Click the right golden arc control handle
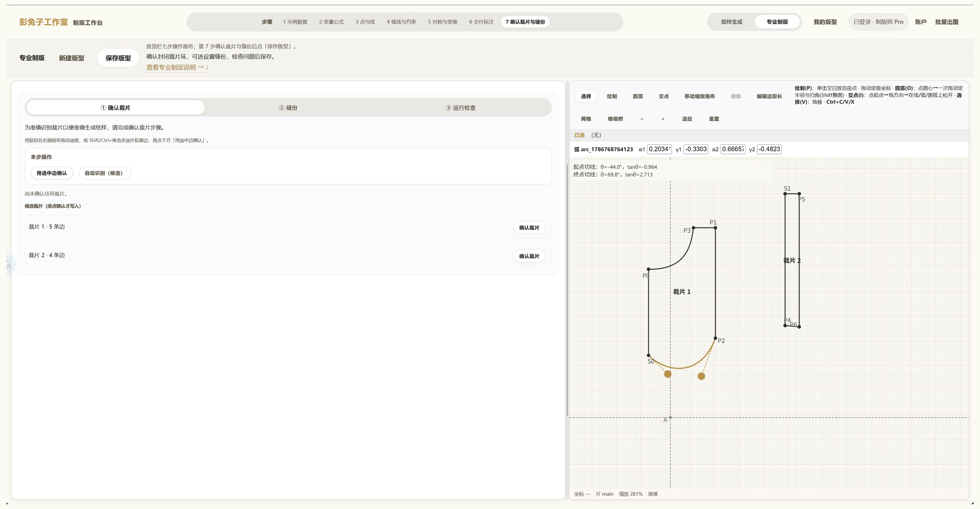Image resolution: width=980 pixels, height=509 pixels. pyautogui.click(x=701, y=376)
